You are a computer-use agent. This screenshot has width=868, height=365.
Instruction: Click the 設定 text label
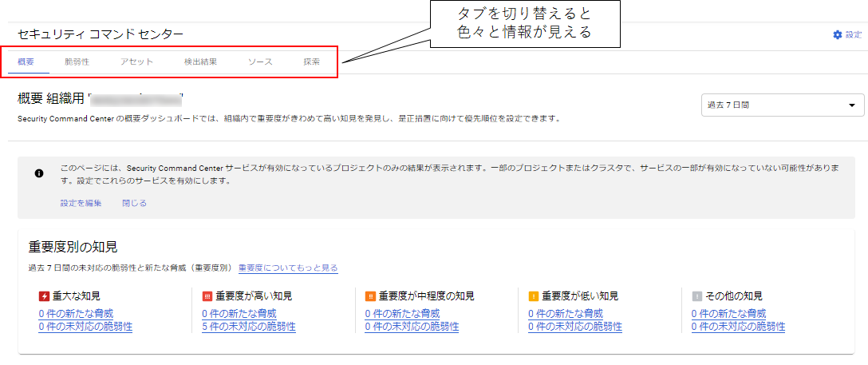click(x=854, y=35)
